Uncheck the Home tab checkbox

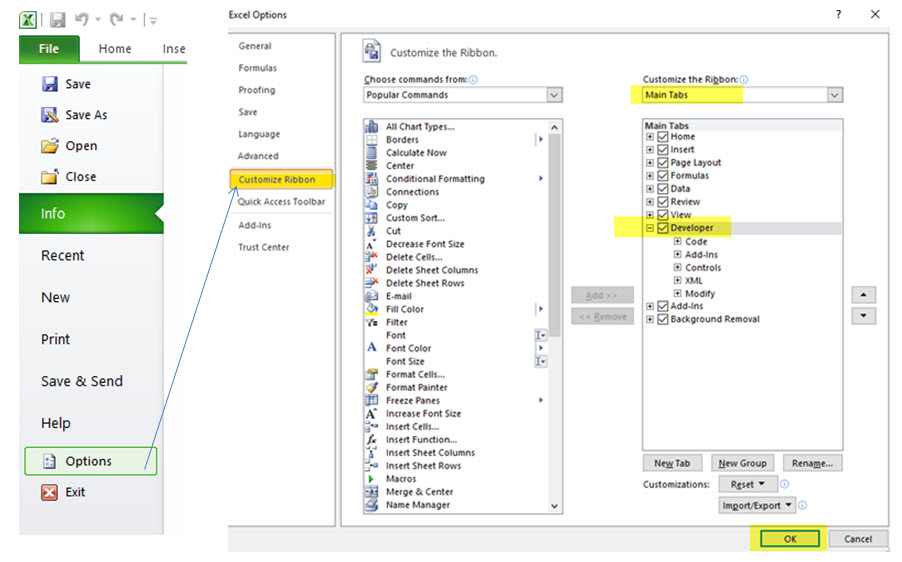coord(663,136)
